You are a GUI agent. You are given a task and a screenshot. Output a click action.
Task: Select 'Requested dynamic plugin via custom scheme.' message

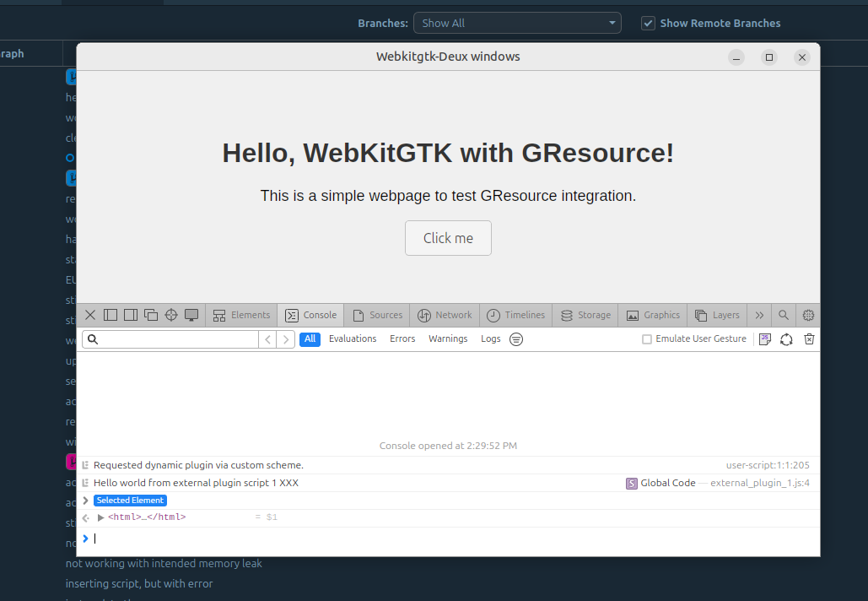click(198, 465)
